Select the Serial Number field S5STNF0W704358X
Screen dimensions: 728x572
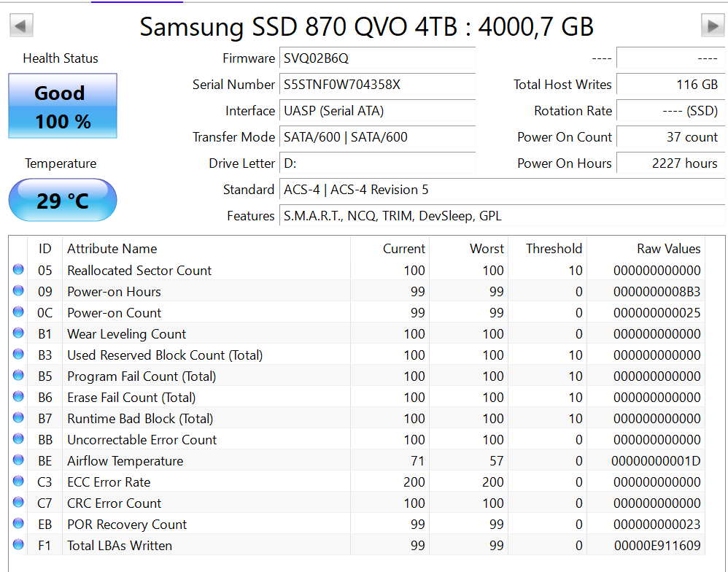tap(377, 85)
